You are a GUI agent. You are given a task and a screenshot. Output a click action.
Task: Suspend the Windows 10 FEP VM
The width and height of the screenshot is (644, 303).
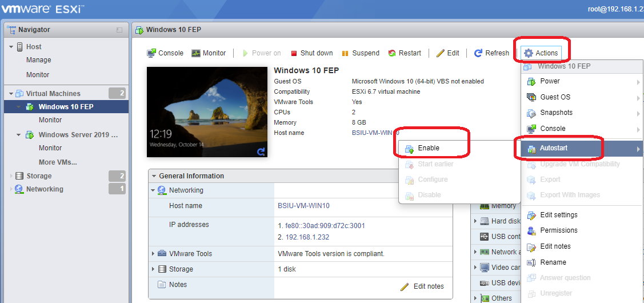(x=361, y=53)
